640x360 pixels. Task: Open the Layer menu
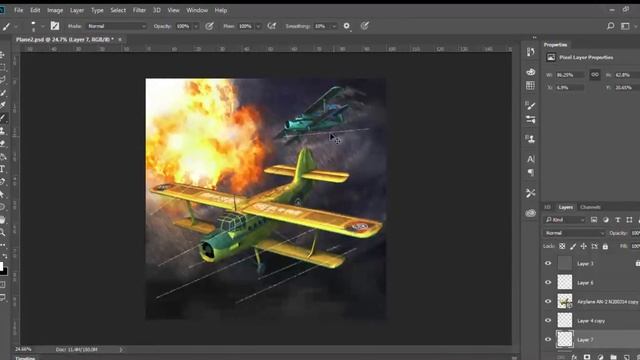77,10
